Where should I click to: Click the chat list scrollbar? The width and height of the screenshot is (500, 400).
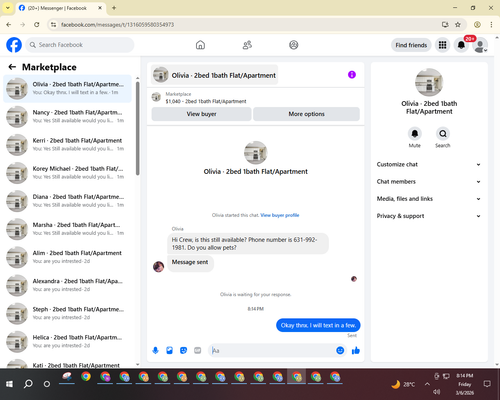(138, 128)
